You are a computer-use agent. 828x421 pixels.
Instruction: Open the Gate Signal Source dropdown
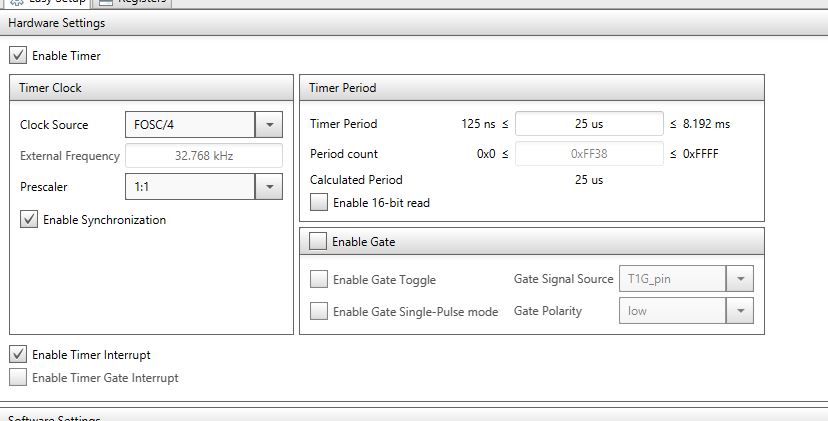point(686,278)
